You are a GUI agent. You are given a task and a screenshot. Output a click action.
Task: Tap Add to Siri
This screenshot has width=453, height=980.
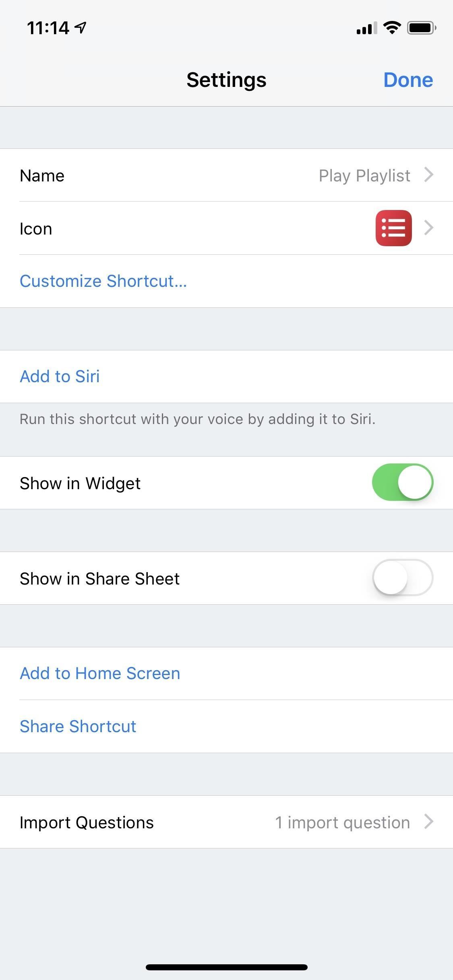point(60,377)
